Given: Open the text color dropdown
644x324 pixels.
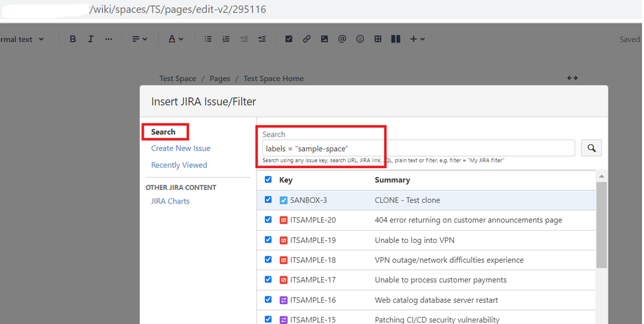Looking at the screenshot, I should coord(176,39).
